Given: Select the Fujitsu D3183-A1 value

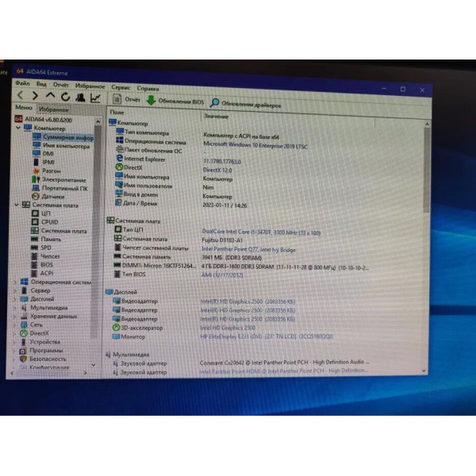Looking at the screenshot, I should tap(222, 240).
